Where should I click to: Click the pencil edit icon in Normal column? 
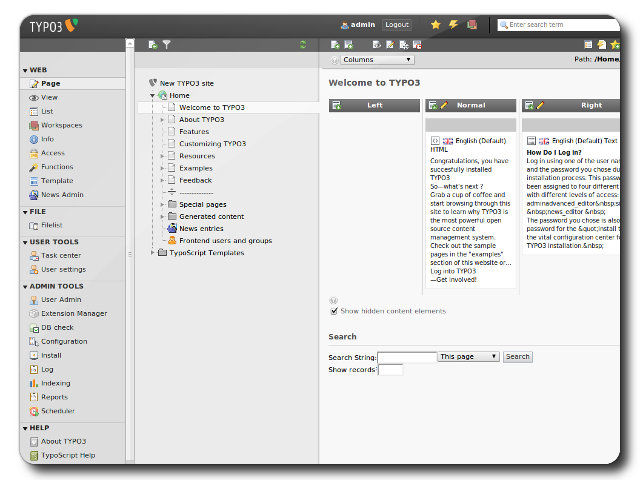tap(444, 105)
